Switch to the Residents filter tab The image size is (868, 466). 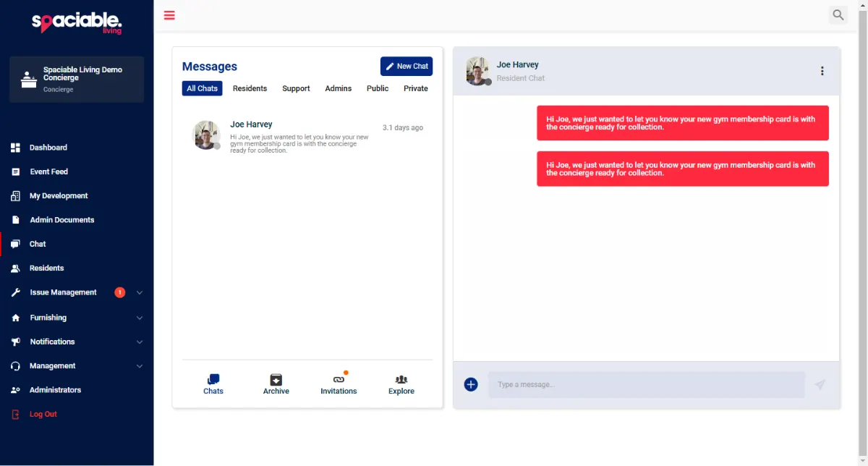pos(250,88)
